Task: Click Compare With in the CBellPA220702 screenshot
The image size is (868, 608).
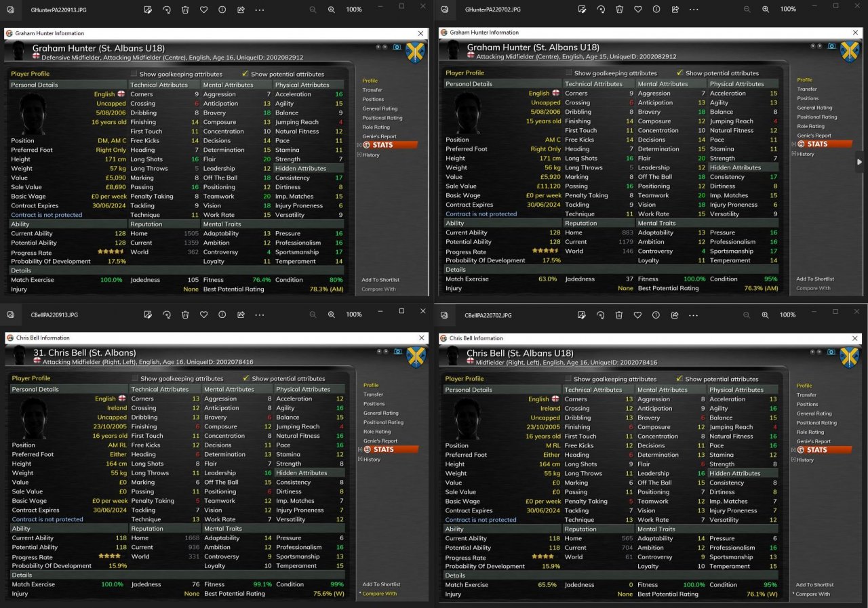Action: coord(813,594)
